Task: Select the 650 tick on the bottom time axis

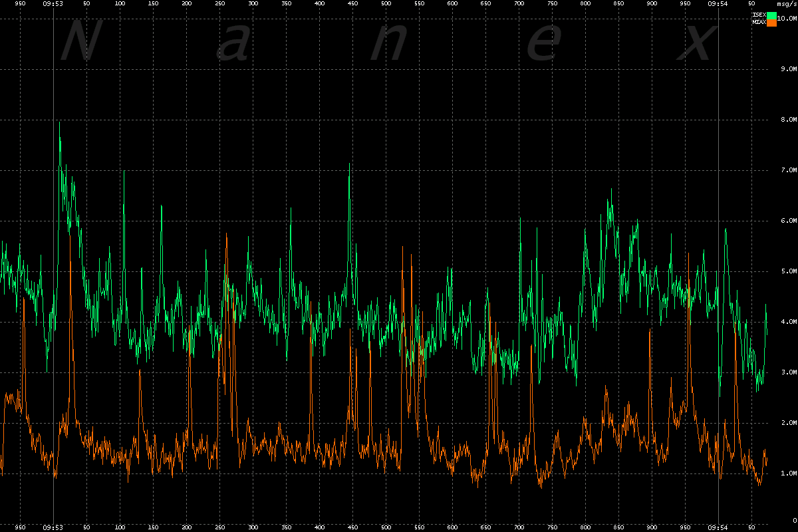Action: [x=485, y=527]
